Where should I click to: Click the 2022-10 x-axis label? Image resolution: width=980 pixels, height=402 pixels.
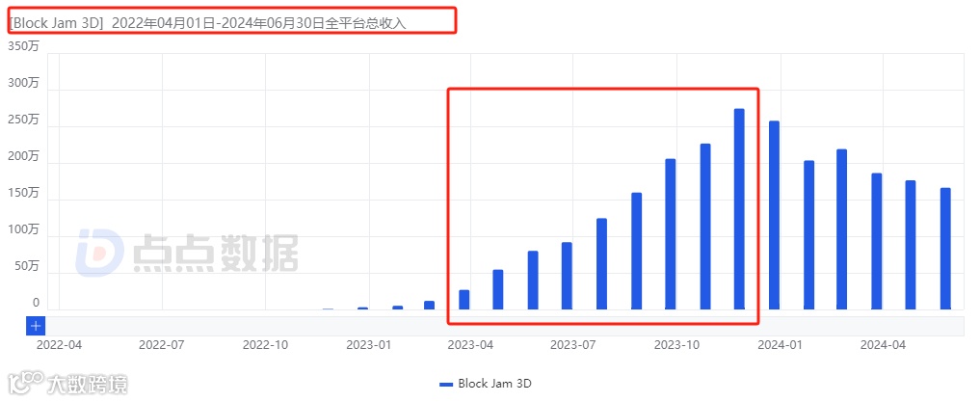(x=265, y=344)
